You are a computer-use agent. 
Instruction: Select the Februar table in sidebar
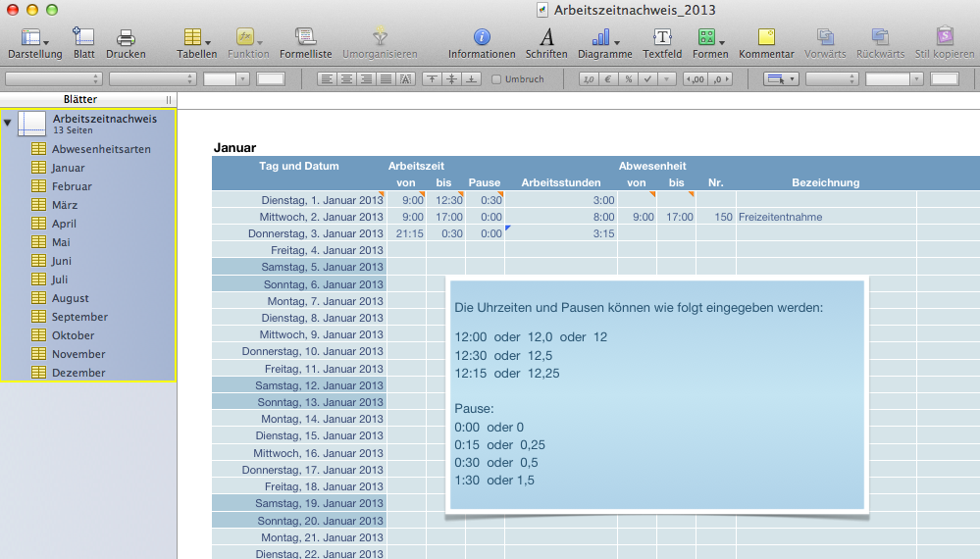(72, 186)
